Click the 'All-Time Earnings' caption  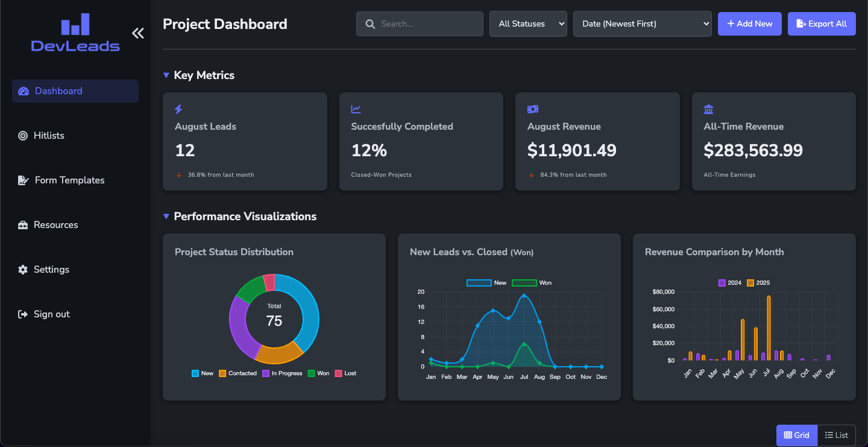[729, 175]
